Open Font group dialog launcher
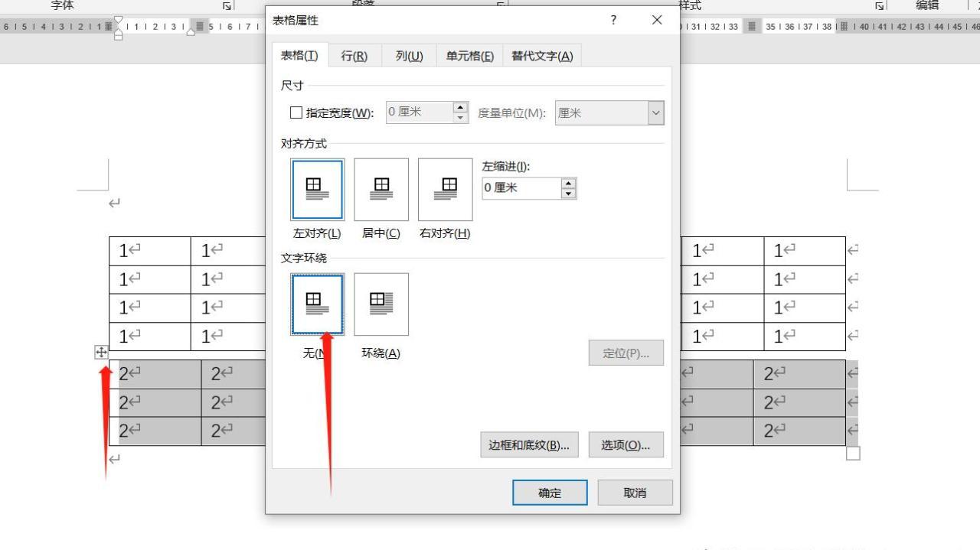 click(227, 6)
